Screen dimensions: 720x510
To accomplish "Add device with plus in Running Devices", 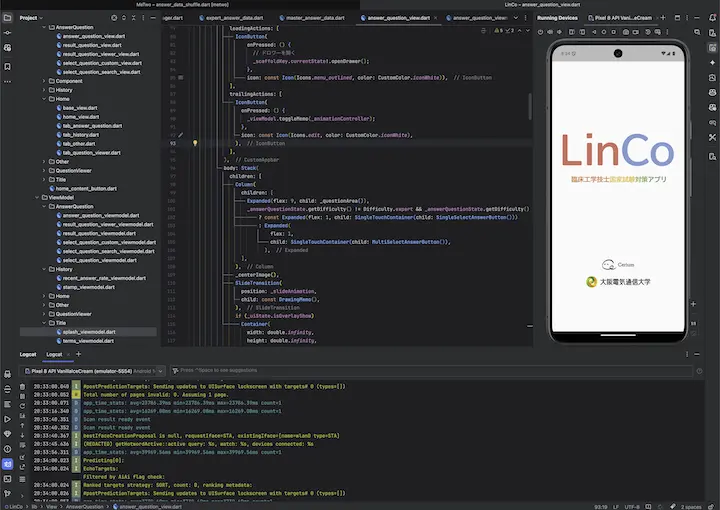I will [x=663, y=18].
